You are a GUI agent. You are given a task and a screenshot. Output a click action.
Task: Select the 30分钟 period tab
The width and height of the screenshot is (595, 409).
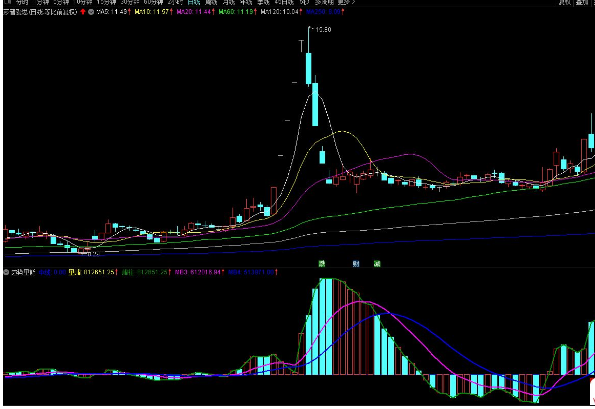[130, 2]
